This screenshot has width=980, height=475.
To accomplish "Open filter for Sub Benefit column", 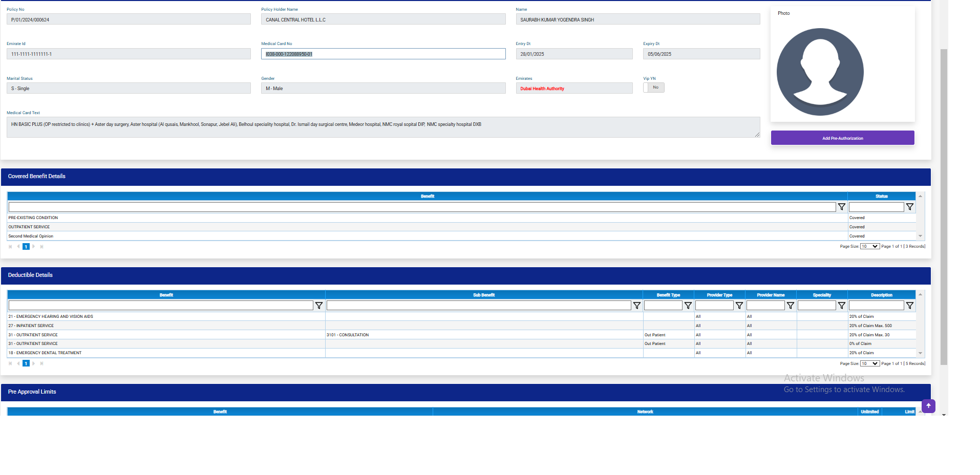I will click(636, 306).
